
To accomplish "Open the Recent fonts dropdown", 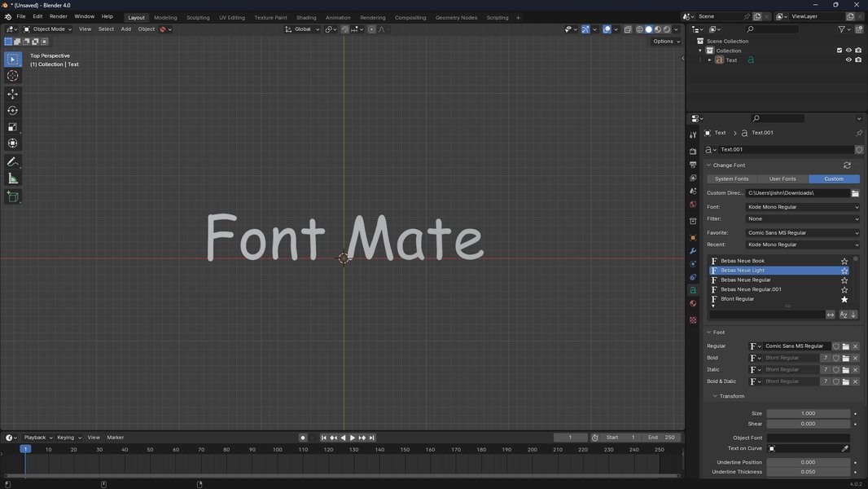I will pyautogui.click(x=803, y=244).
